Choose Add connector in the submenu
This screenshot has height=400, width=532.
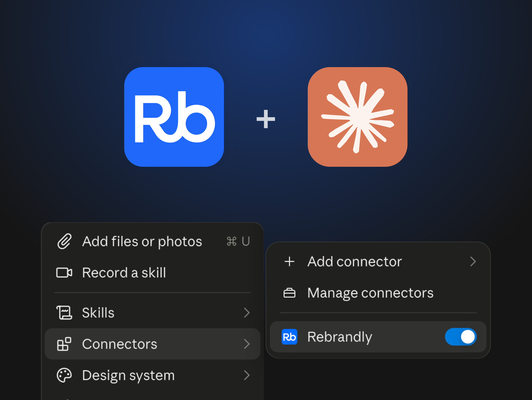point(378,262)
